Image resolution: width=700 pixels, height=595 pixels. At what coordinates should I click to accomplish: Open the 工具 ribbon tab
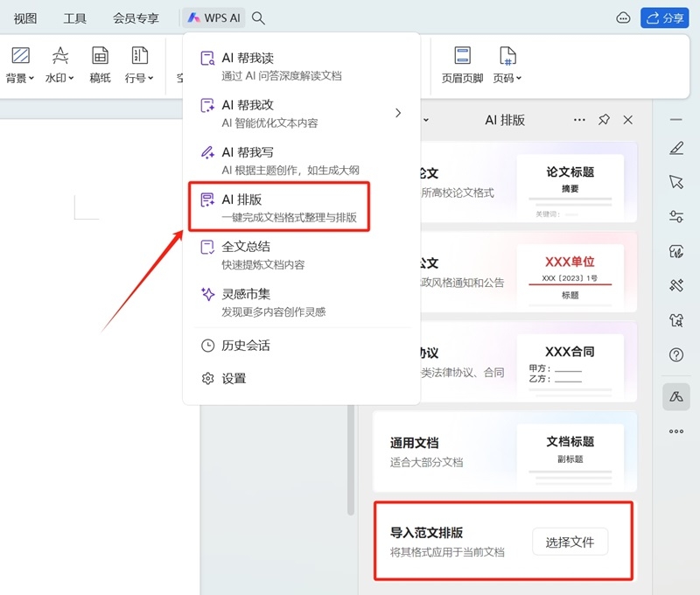(74, 18)
